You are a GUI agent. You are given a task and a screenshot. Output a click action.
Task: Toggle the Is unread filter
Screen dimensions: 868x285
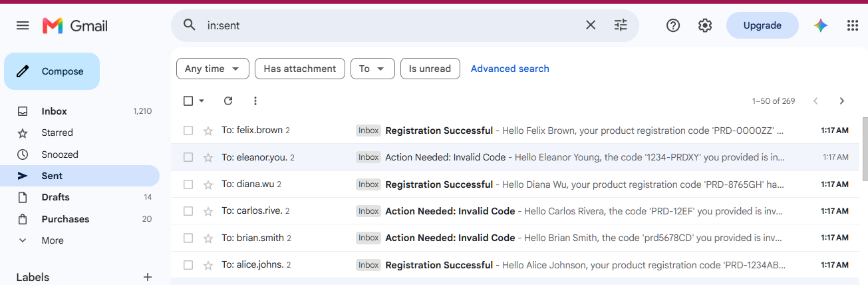click(x=430, y=69)
